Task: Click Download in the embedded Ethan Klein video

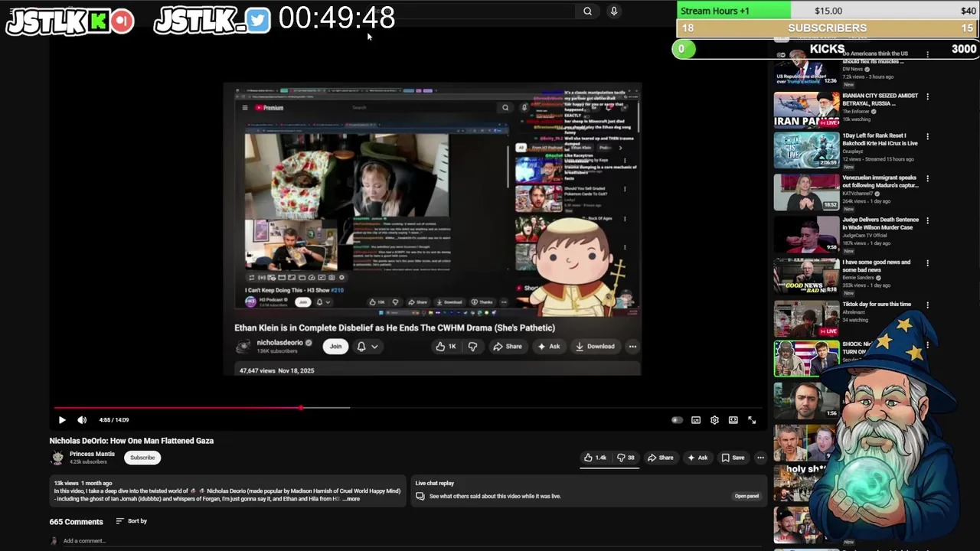Action: tap(595, 347)
